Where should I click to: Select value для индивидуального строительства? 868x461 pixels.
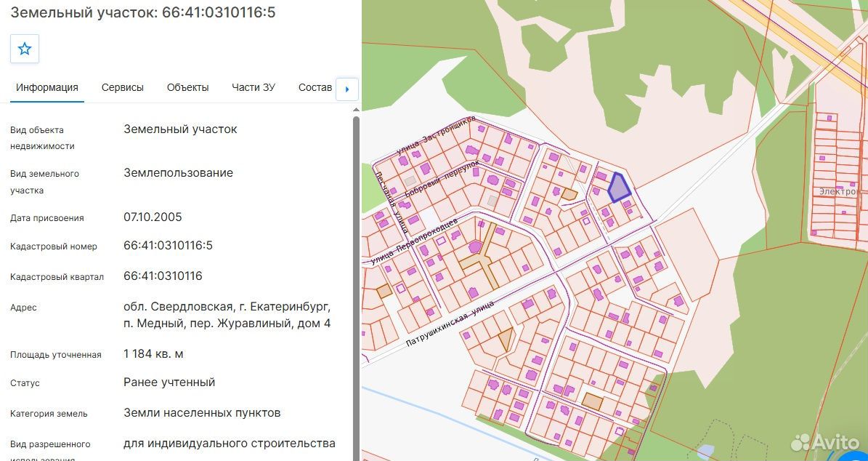tap(230, 444)
